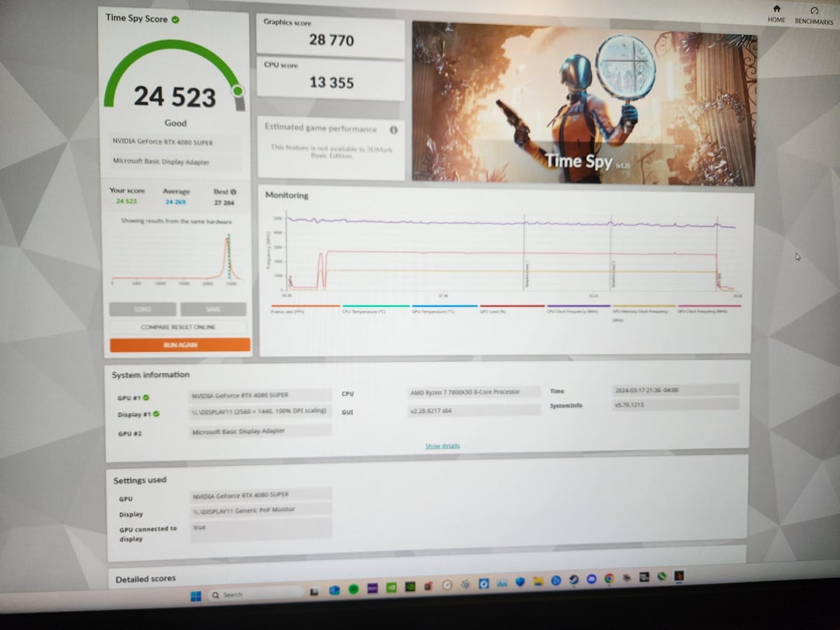Click in the taskbar Search box

(x=256, y=593)
